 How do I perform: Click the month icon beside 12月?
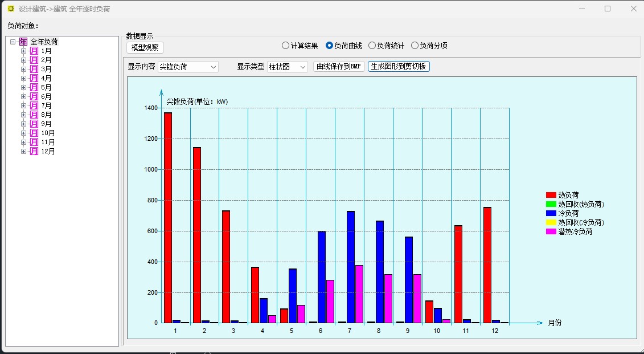coord(34,151)
